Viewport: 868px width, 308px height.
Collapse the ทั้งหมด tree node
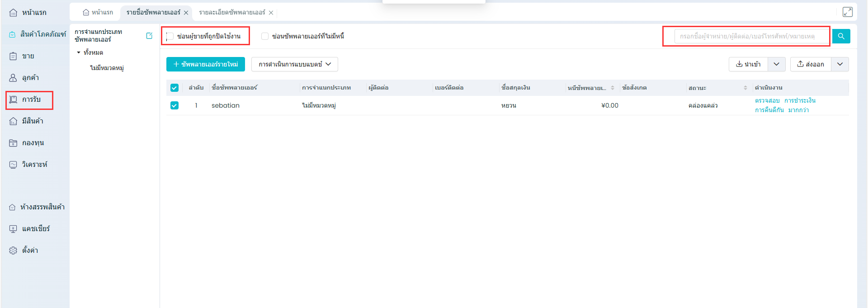click(x=79, y=52)
